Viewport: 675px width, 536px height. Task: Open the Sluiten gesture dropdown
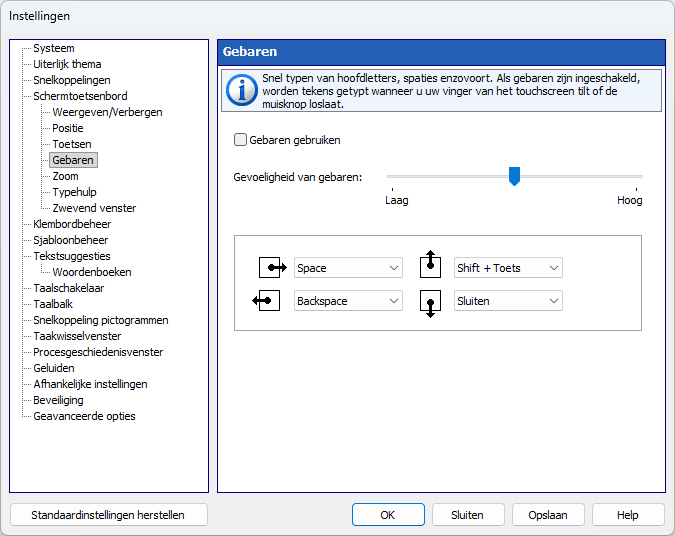point(508,301)
